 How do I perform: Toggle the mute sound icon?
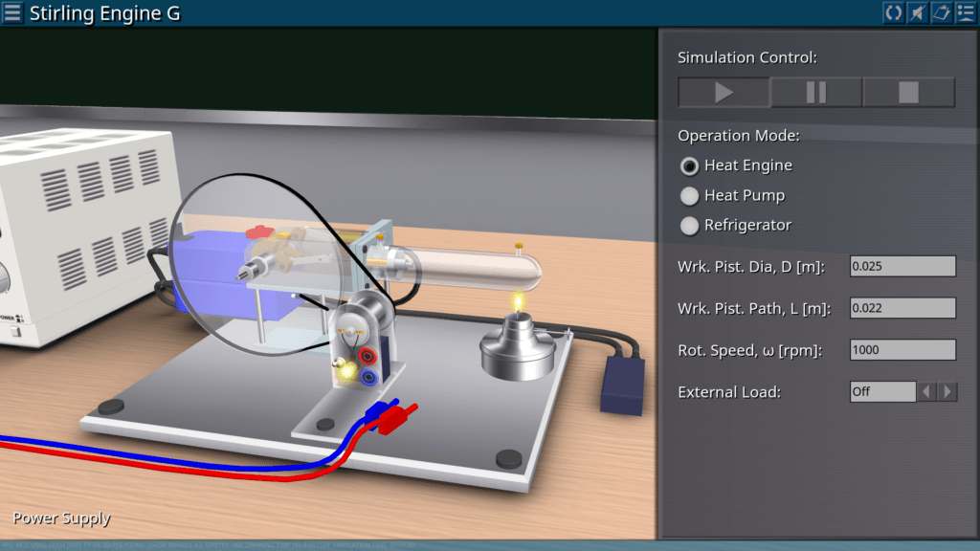(917, 12)
